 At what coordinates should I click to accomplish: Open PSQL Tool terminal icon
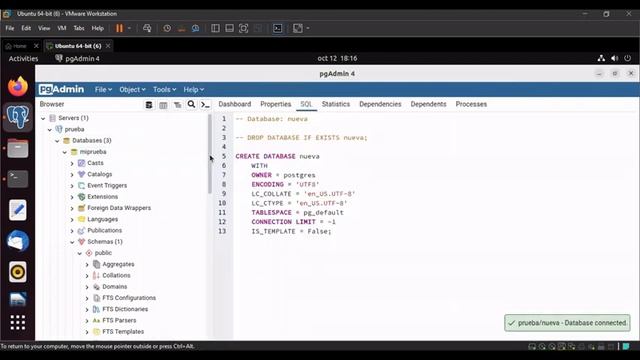tap(205, 105)
